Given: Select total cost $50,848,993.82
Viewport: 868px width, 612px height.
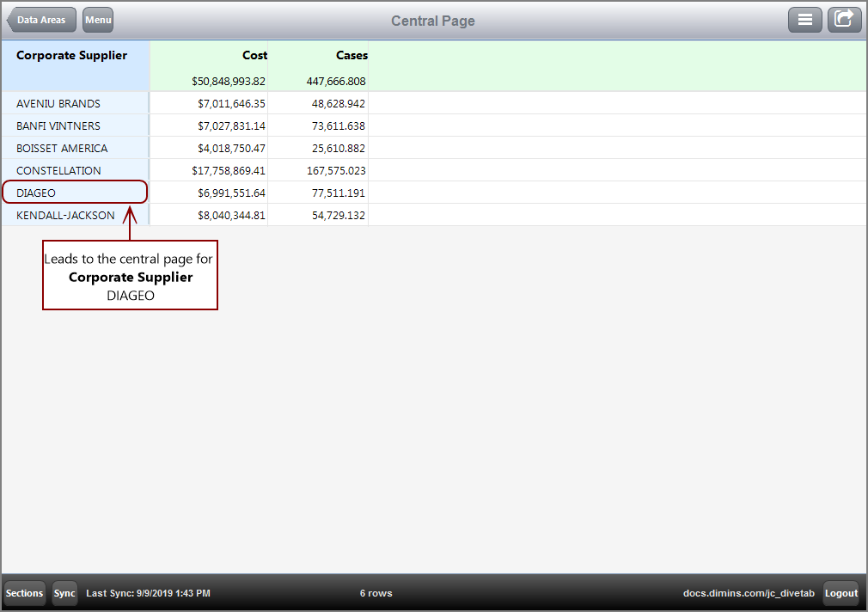Looking at the screenshot, I should coord(229,82).
